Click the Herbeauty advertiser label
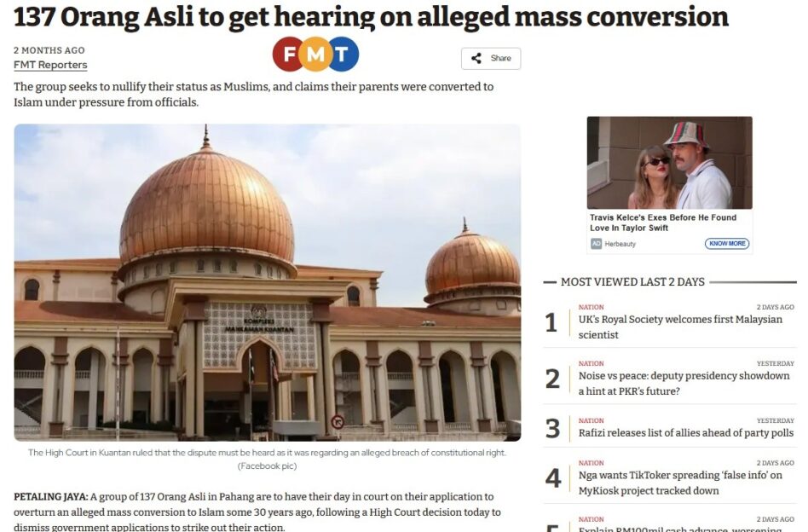808x532 pixels. (620, 244)
